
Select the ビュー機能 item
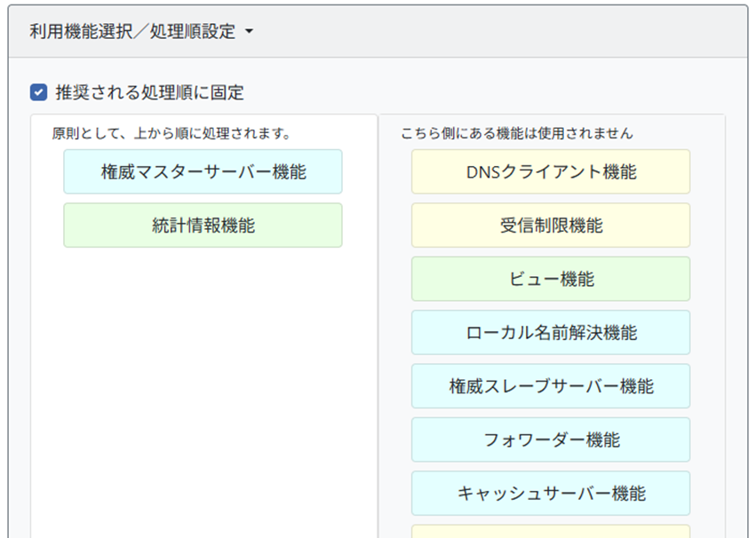pos(551,279)
